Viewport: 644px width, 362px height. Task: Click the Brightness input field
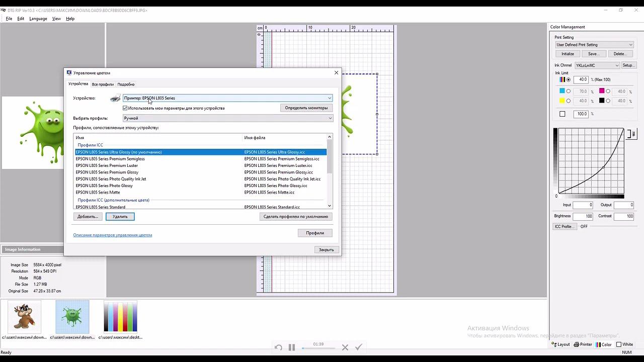pyautogui.click(x=583, y=216)
